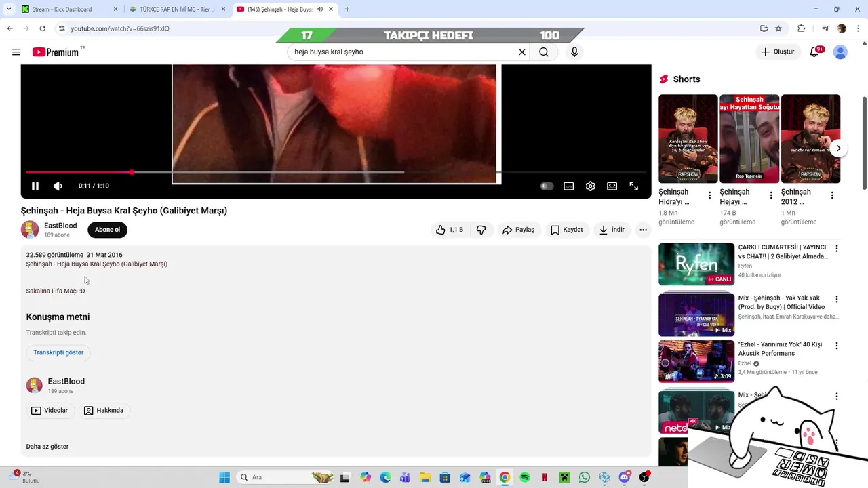Open channel Videolar button
Image resolution: width=868 pixels, height=488 pixels.
tap(50, 410)
